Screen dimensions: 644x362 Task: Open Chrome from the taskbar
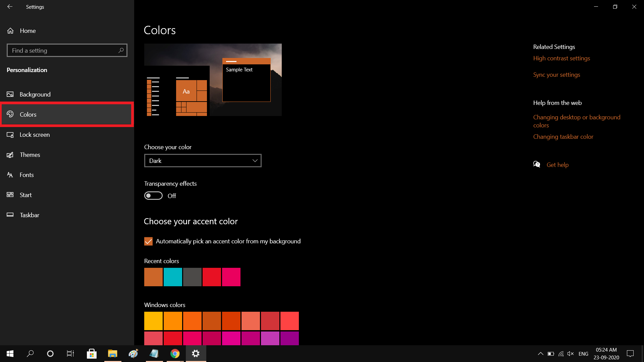click(175, 354)
